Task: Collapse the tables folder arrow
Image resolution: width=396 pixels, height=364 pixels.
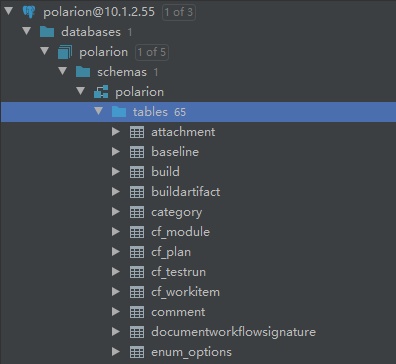Action: (99, 112)
